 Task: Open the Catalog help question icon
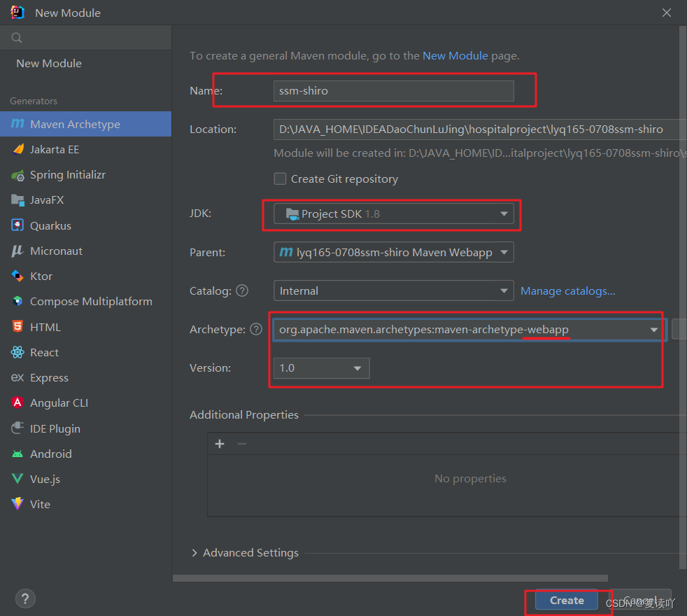coord(242,290)
